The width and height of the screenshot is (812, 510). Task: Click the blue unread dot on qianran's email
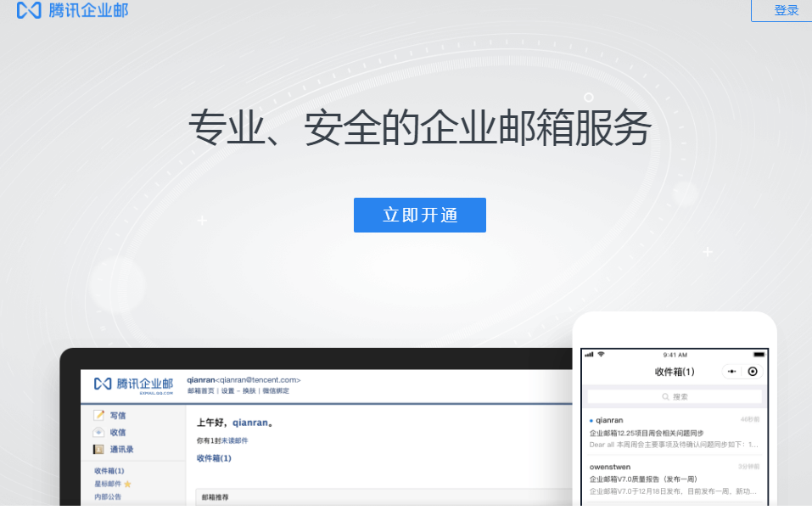click(x=590, y=421)
